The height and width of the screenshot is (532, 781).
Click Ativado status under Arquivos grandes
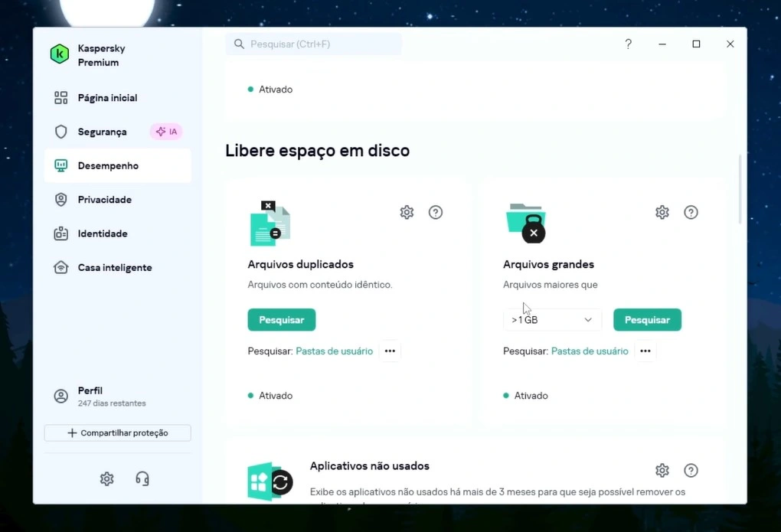tap(526, 396)
